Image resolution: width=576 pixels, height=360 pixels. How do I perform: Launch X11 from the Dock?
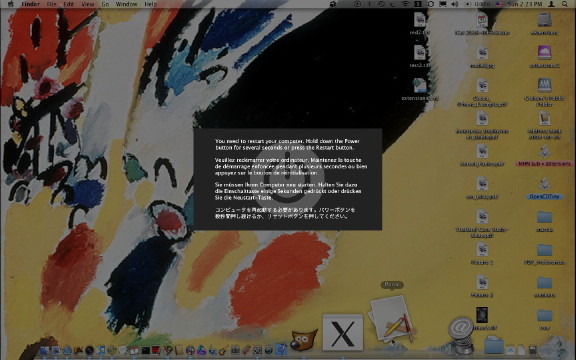click(343, 332)
